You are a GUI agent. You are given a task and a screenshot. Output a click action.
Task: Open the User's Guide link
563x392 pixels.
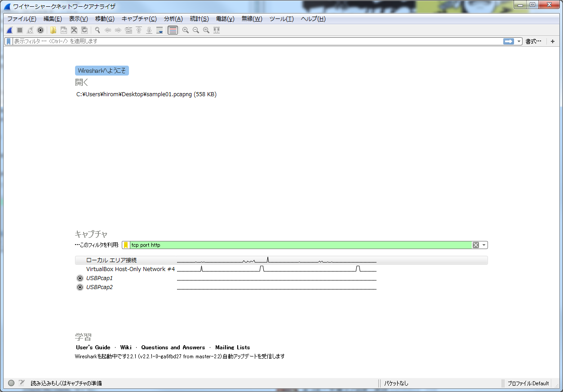(x=93, y=347)
